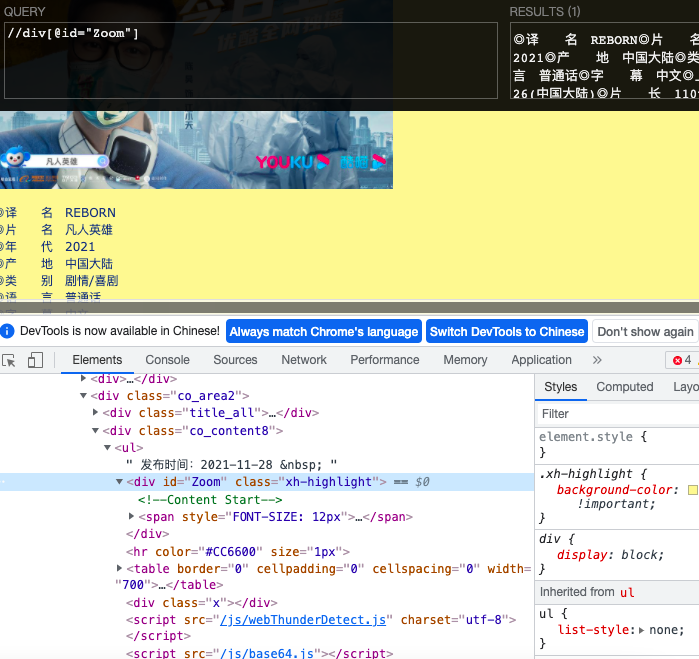Select the div class x row
This screenshot has height=659, width=699.
[x=201, y=603]
